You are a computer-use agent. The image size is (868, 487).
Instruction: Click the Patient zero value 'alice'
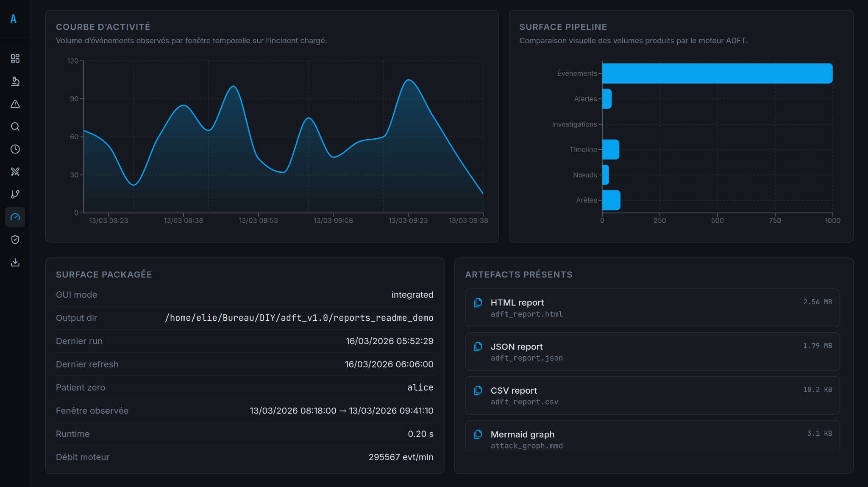420,387
